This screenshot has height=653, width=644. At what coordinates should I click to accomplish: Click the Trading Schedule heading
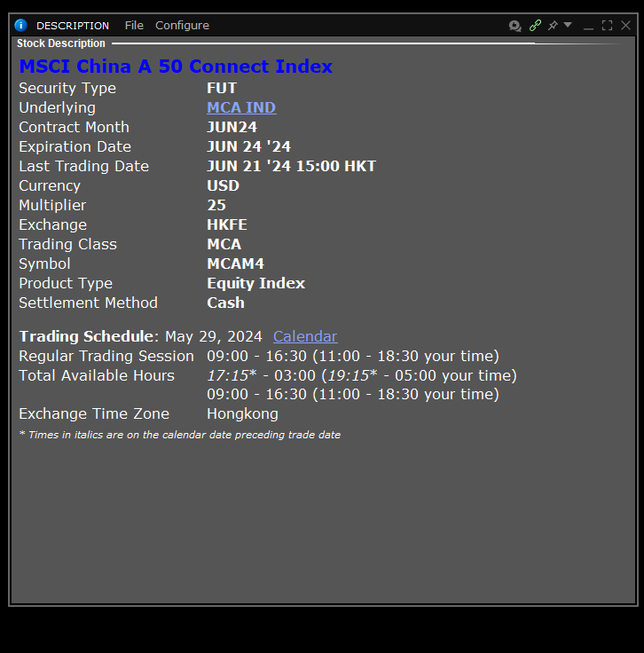(89, 336)
